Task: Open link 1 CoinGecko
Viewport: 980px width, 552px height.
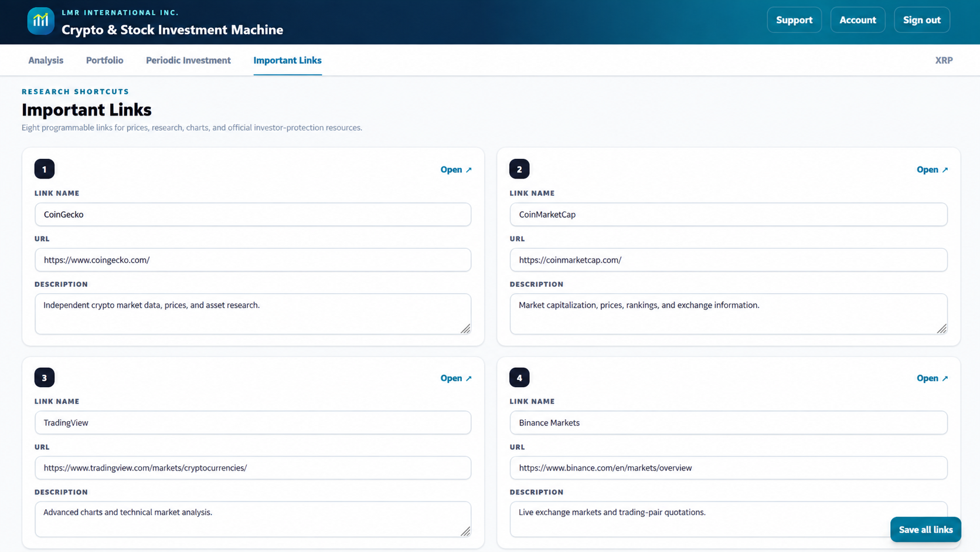Action: pos(456,170)
